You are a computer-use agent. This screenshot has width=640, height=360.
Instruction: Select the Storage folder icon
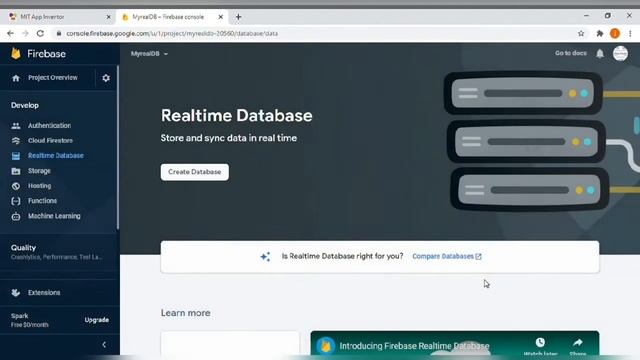click(x=16, y=171)
